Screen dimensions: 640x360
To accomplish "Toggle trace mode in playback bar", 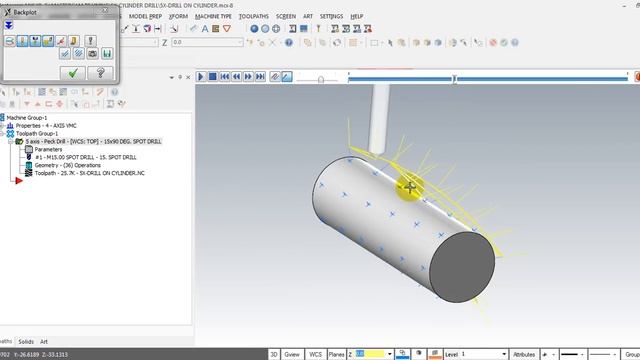I will 275,76.
